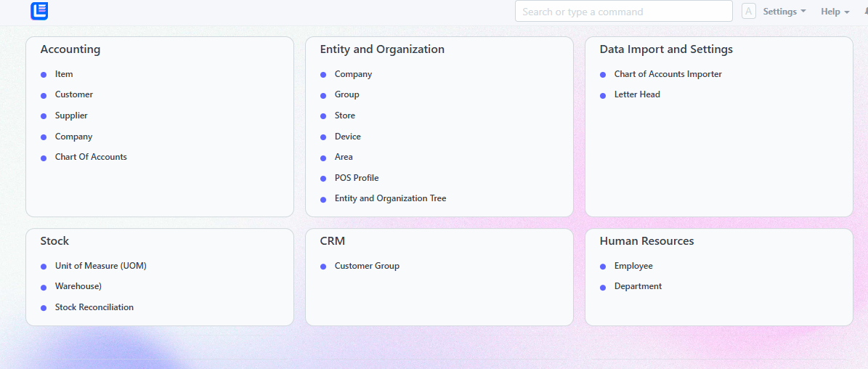This screenshot has width=868, height=369.
Task: Open Letter Head settings
Action: click(x=636, y=94)
